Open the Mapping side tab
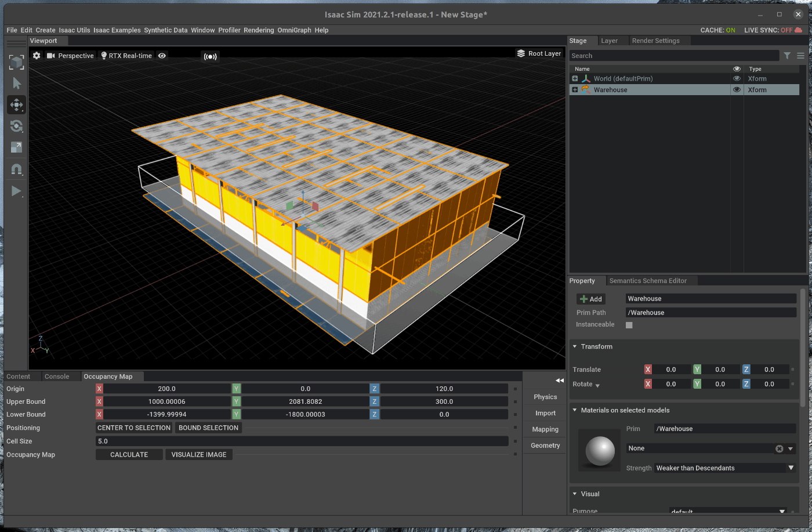This screenshot has width=812, height=532. [x=545, y=429]
